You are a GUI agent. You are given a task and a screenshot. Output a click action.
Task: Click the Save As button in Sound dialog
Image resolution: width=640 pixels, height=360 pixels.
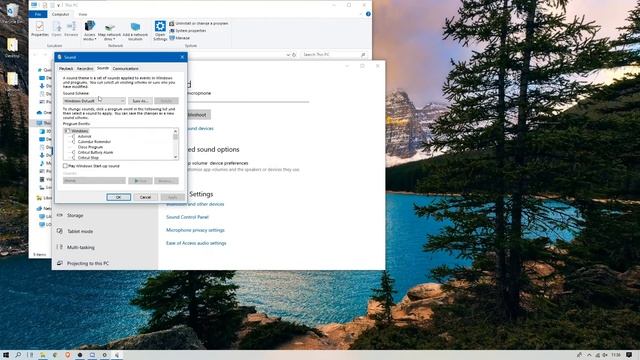(x=140, y=101)
